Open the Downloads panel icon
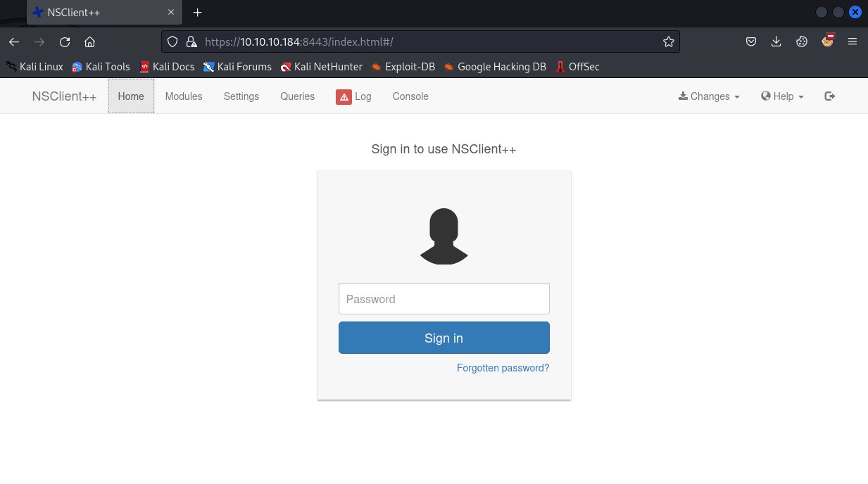The height and width of the screenshot is (484, 868). 776,42
